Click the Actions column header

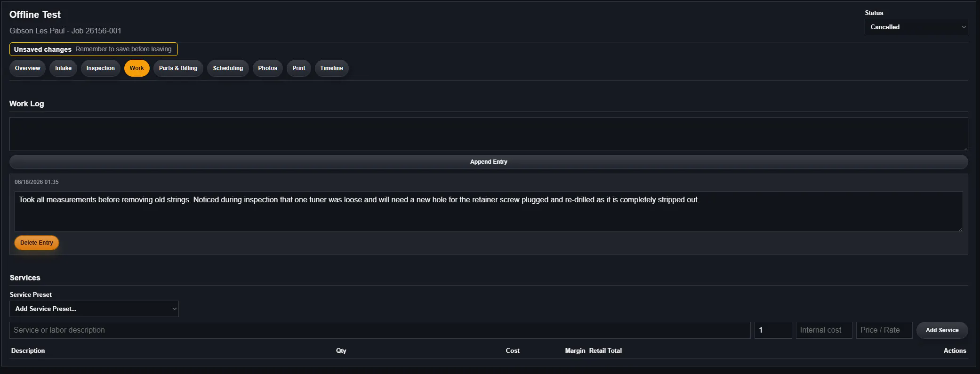click(955, 351)
